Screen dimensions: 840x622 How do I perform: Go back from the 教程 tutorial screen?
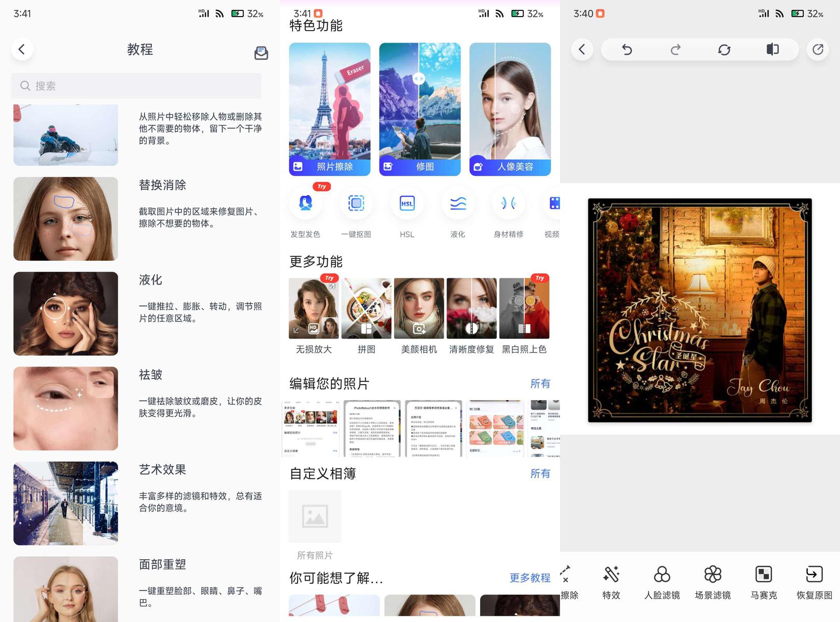click(22, 49)
